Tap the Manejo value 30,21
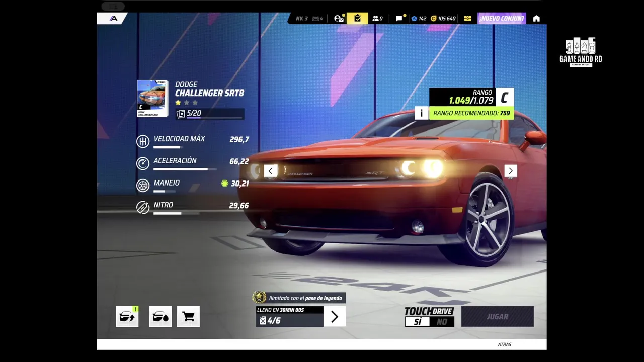644x362 pixels. (x=239, y=184)
